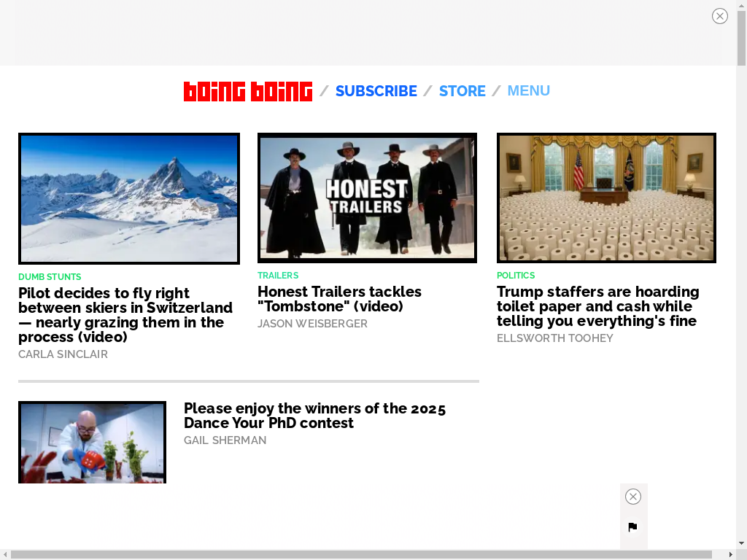747x560 pixels.
Task: Read the pilot flying between skiers article
Action: [125, 315]
